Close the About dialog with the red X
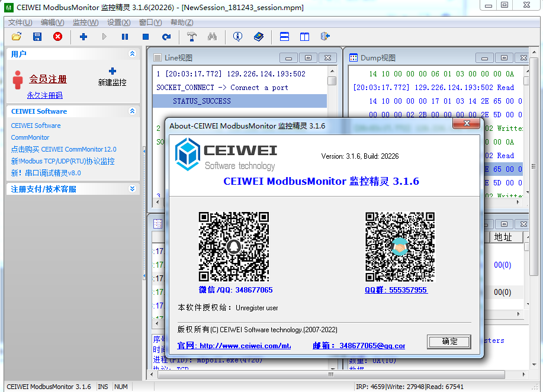 pyautogui.click(x=466, y=123)
